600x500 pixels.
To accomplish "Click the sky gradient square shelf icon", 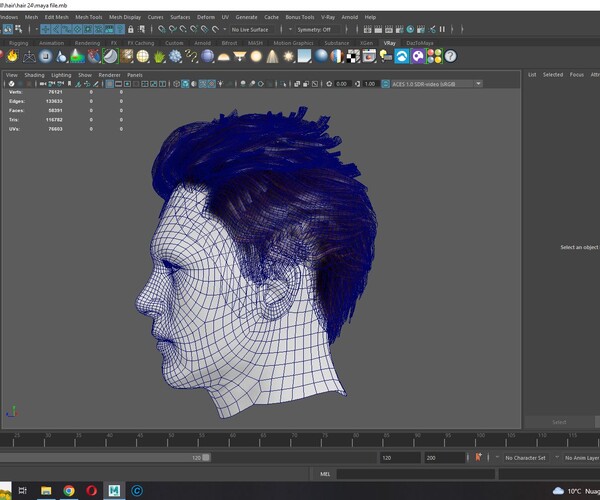I will [x=305, y=56].
